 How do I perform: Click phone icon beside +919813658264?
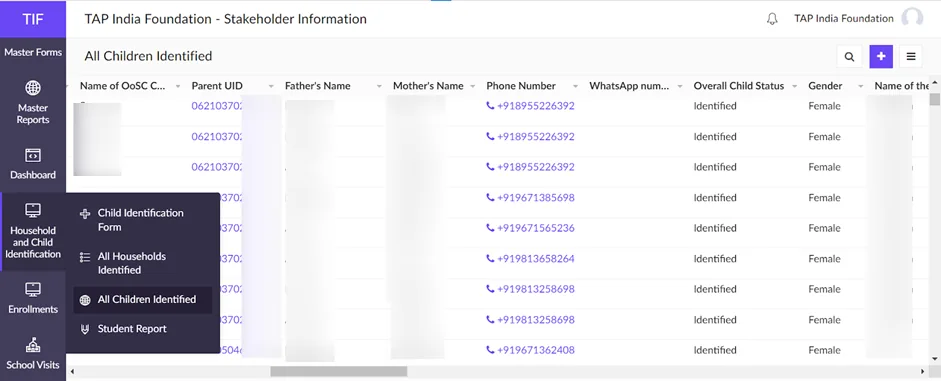tap(490, 259)
